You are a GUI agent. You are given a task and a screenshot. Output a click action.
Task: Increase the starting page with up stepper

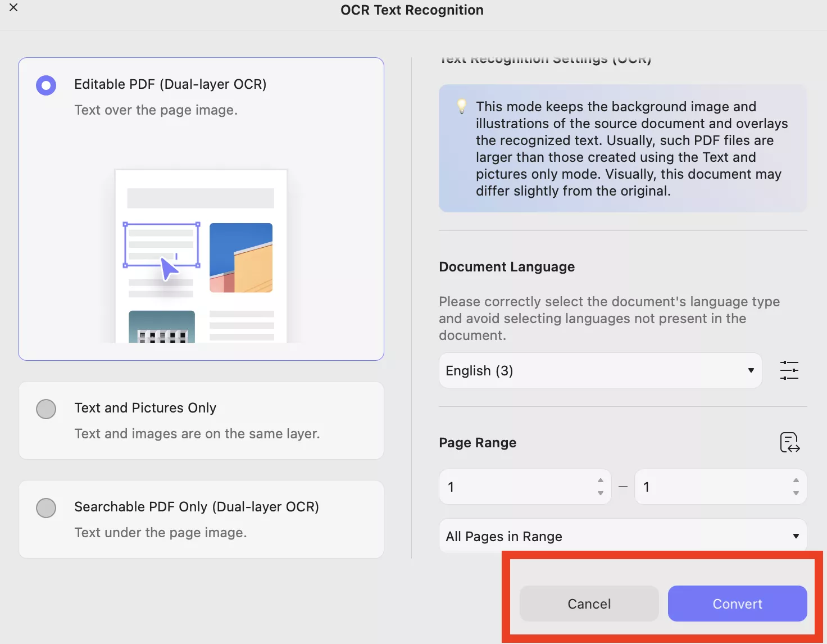point(601,481)
